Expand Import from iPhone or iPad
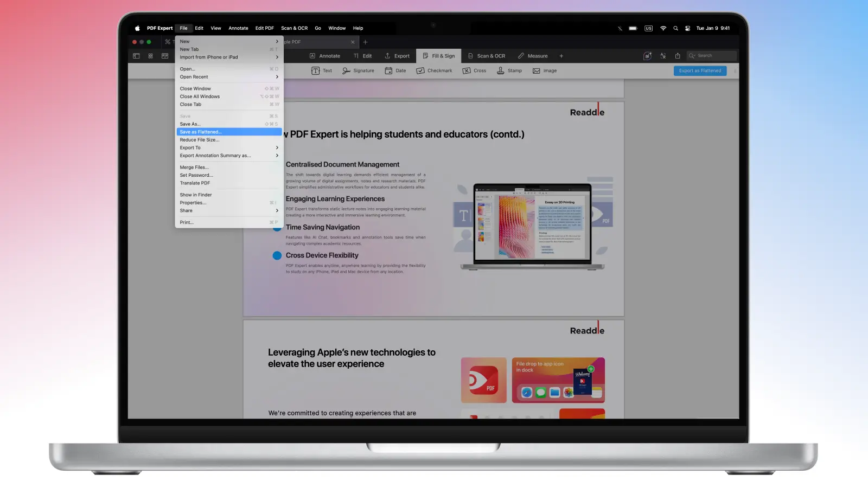This screenshot has height=488, width=868. (228, 57)
